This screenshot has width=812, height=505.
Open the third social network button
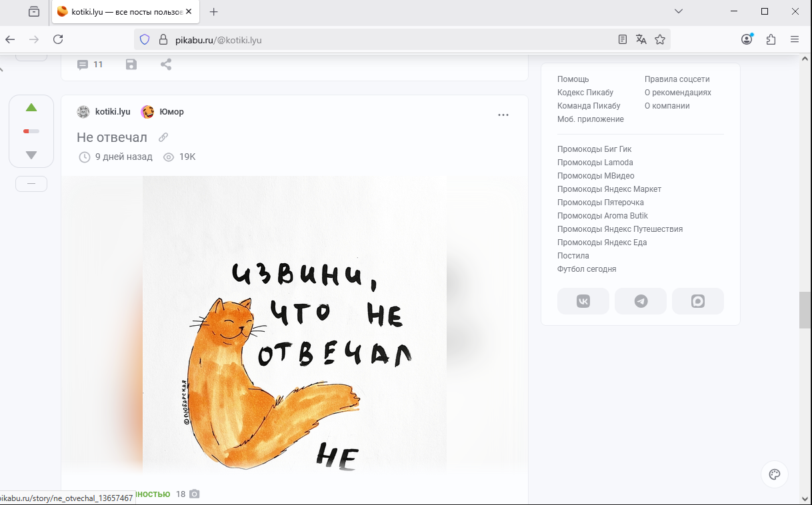pyautogui.click(x=698, y=301)
